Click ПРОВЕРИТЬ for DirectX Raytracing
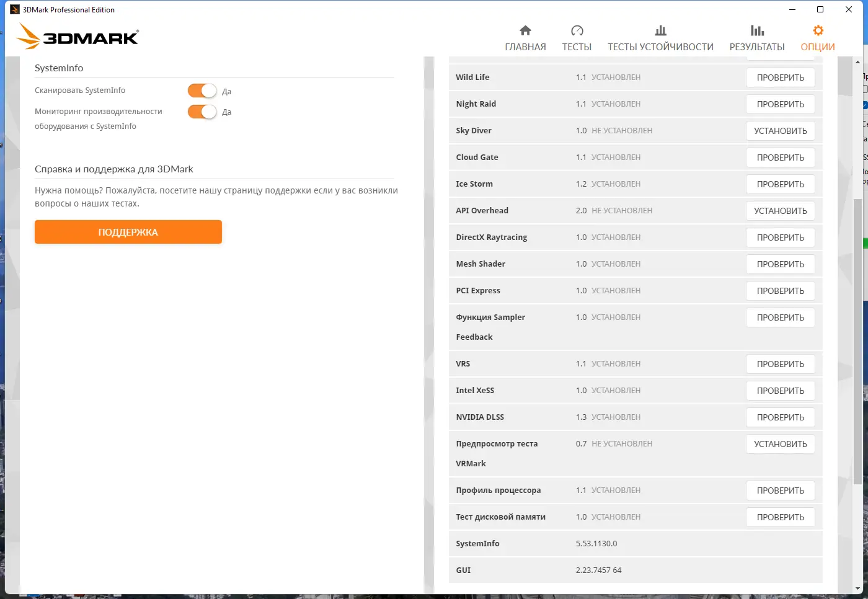The image size is (868, 599). 781,237
